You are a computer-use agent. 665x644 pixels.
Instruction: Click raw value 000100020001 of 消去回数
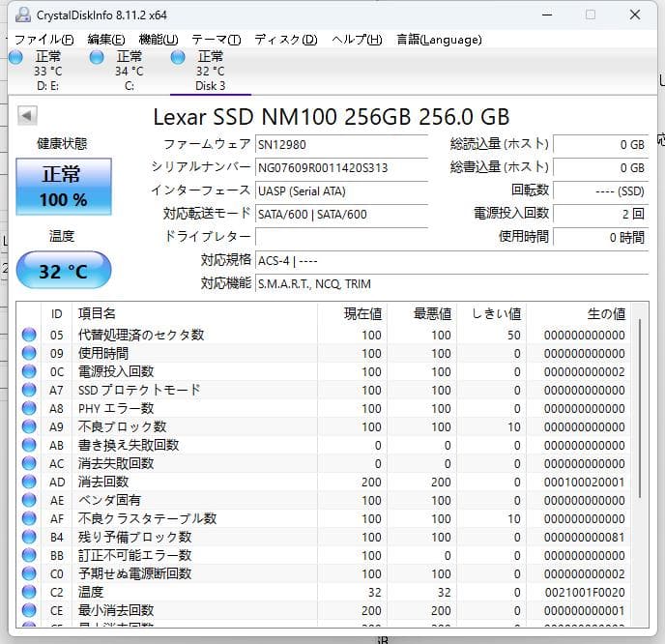click(x=584, y=482)
